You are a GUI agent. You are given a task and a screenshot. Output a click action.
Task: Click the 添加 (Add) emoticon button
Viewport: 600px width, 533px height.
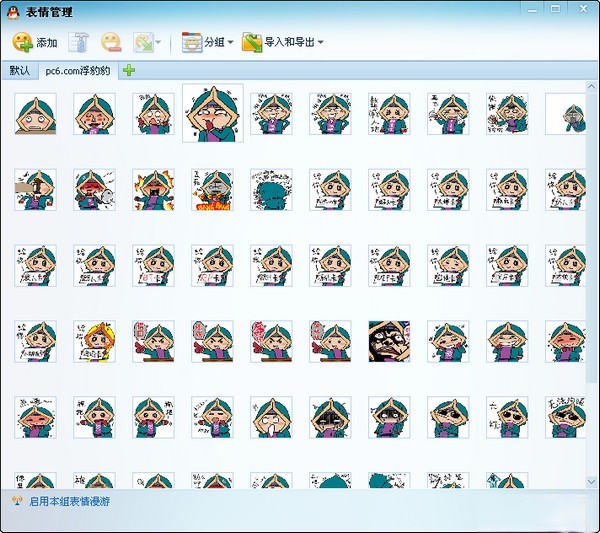point(35,42)
